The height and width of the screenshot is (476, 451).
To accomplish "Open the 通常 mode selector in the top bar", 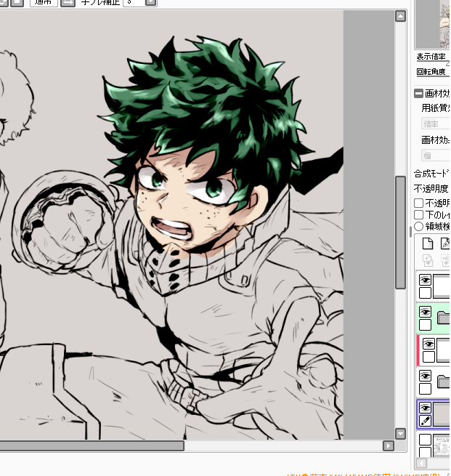I will point(44,2).
